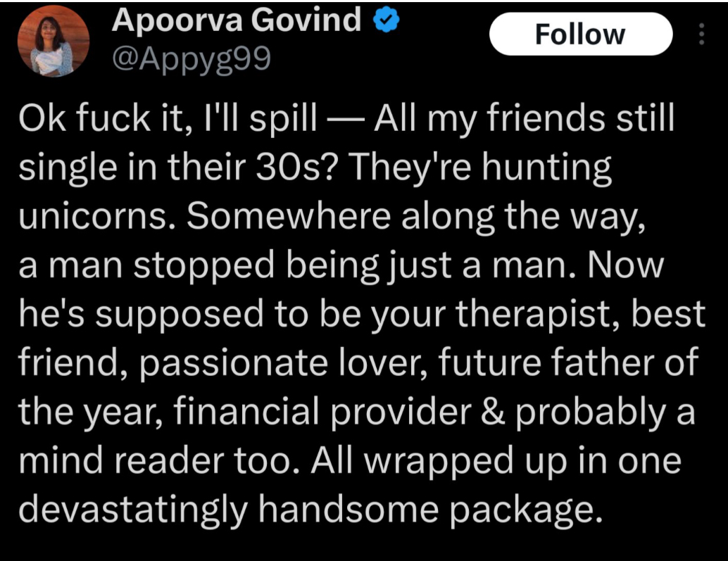Open the @Appyg99 handle link
This screenshot has height=561, width=728.
(x=191, y=60)
